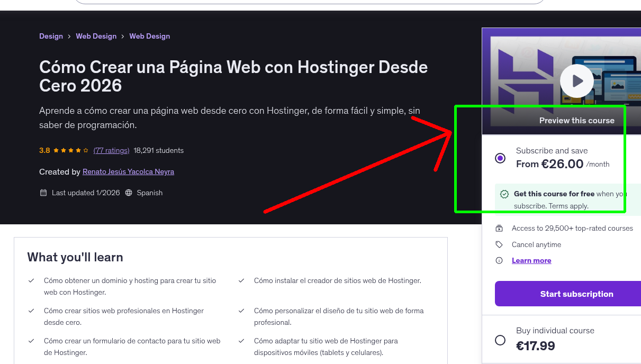
Task: Click the 'Cancel anytime' text
Action: click(536, 244)
